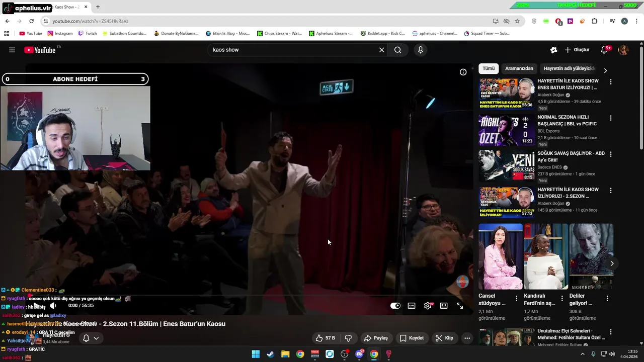Start voice search with microphone icon

point(421,50)
